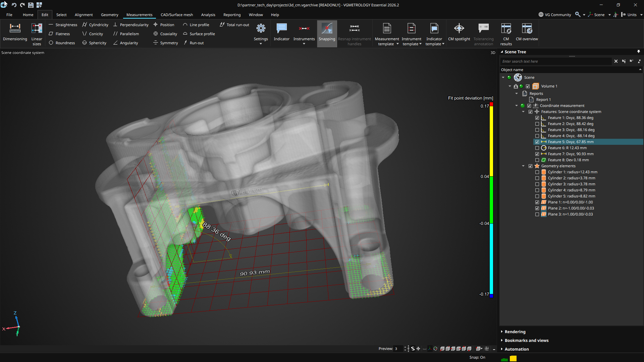This screenshot has height=362, width=644.
Task: Select the Roundness tolerance tool
Action: (x=62, y=43)
